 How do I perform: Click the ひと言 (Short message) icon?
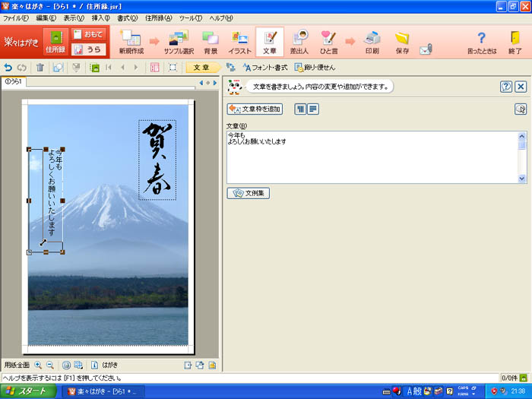point(328,41)
